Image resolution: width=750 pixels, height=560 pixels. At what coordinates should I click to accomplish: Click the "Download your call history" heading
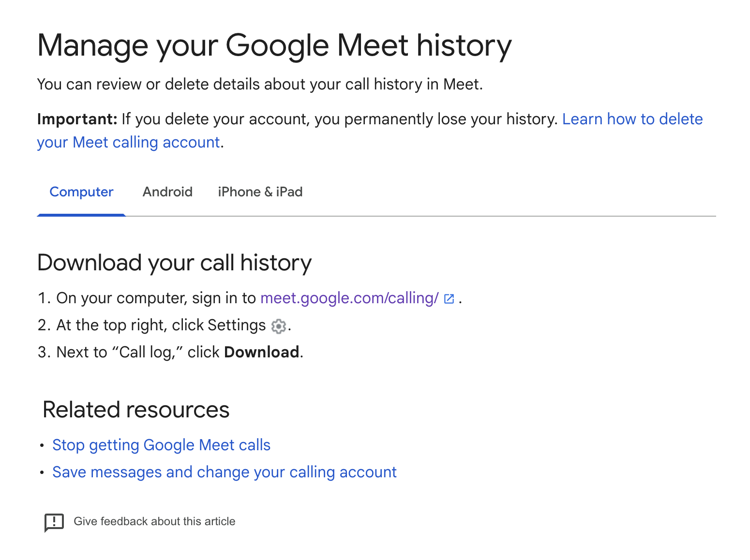pyautogui.click(x=174, y=263)
